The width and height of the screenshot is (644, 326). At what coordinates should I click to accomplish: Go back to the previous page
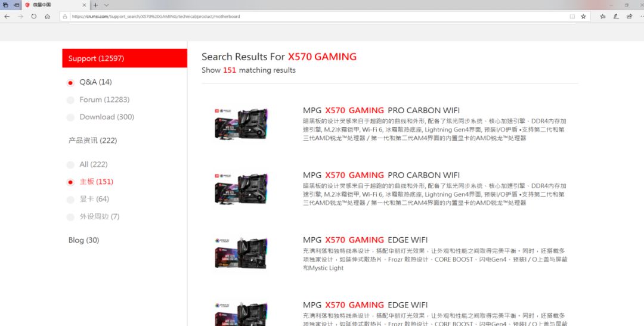click(7, 17)
